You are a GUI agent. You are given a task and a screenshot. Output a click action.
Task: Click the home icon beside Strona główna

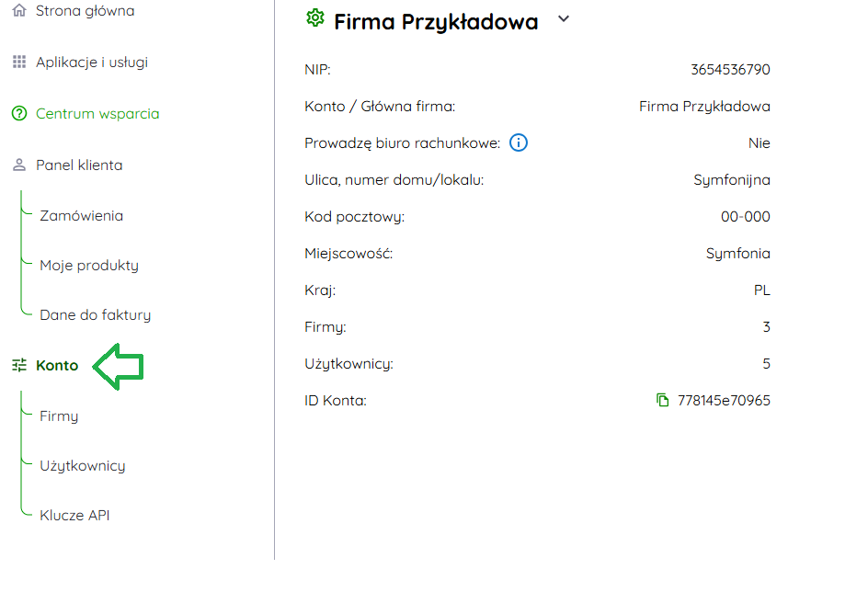click(19, 11)
